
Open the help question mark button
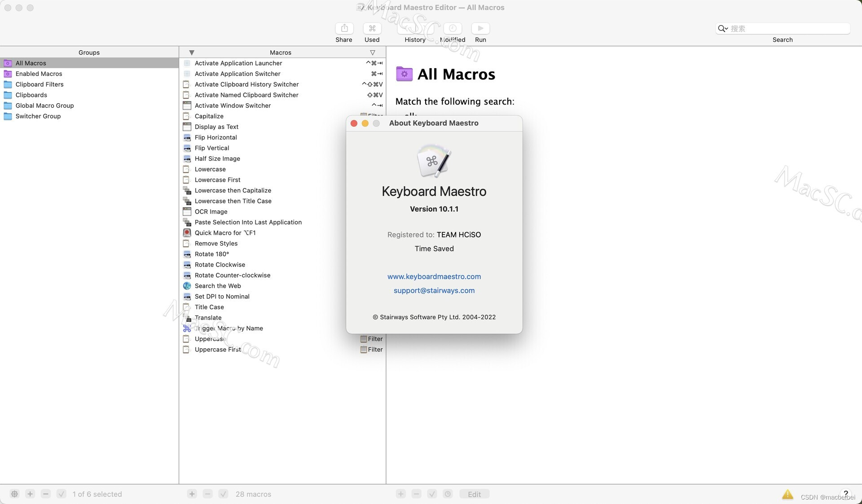(846, 494)
